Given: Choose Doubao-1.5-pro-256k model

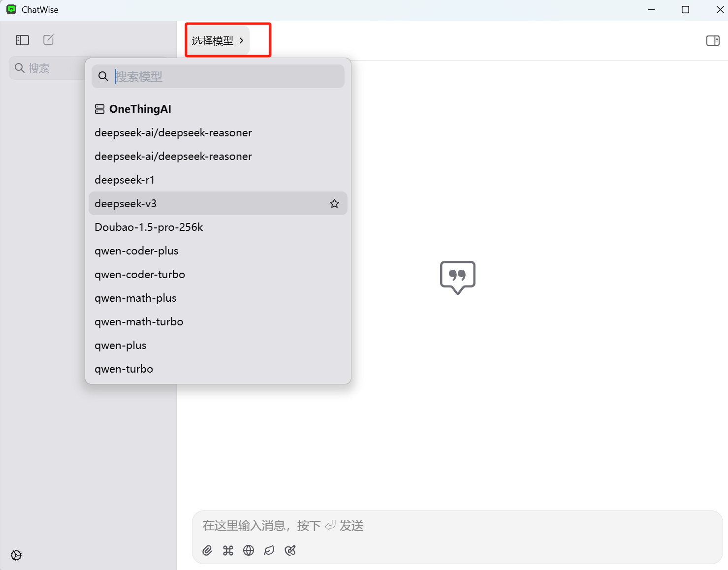Looking at the screenshot, I should coord(218,227).
